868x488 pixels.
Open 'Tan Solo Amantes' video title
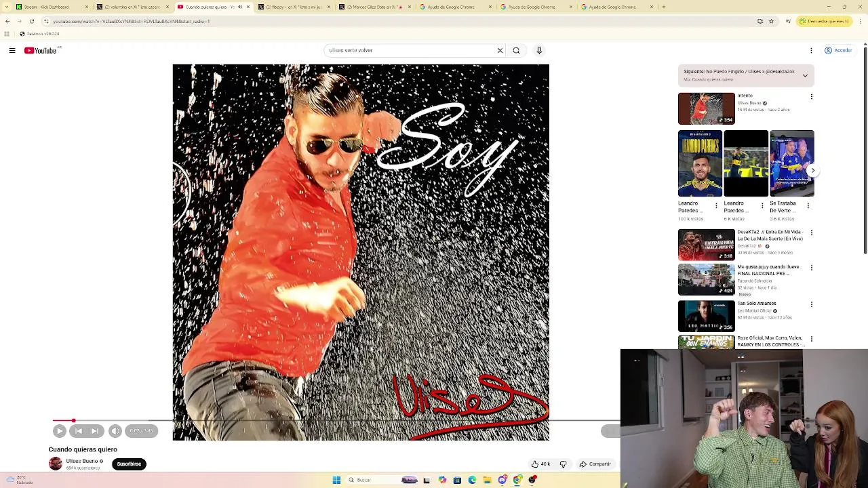pyautogui.click(x=757, y=304)
